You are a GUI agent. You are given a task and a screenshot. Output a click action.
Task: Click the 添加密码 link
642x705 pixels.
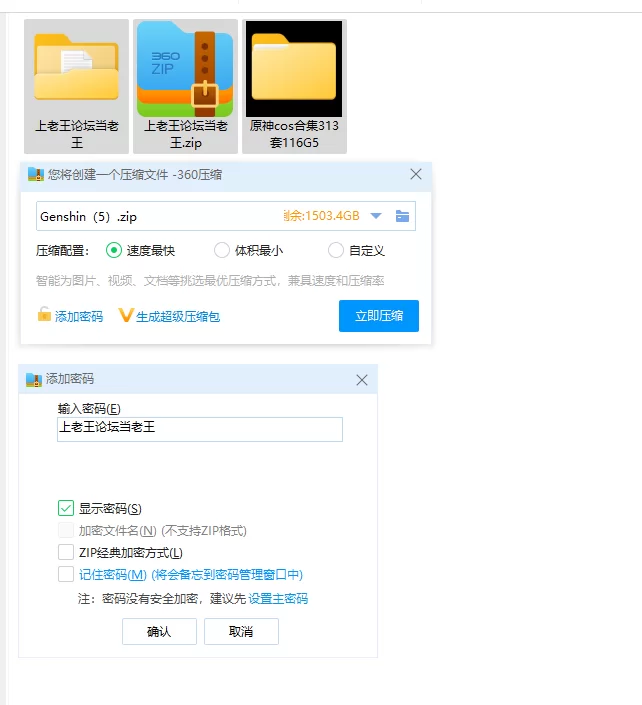click(x=79, y=317)
